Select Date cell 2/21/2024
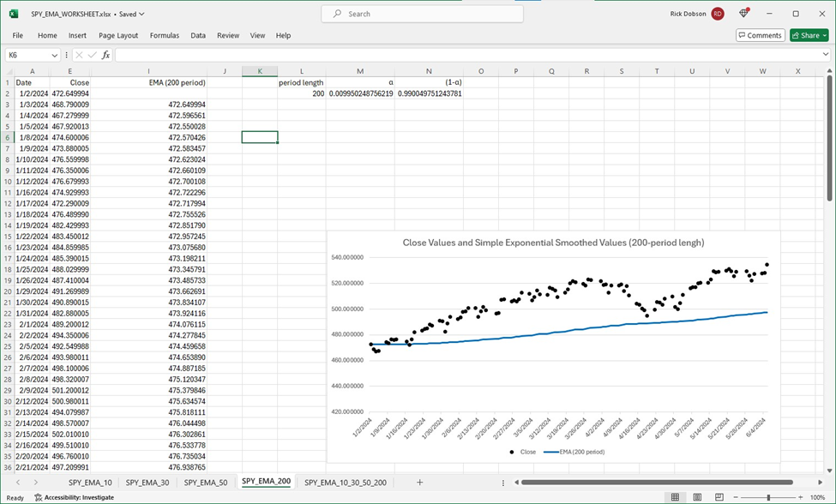Screen dimensions: 836x504 32,467
